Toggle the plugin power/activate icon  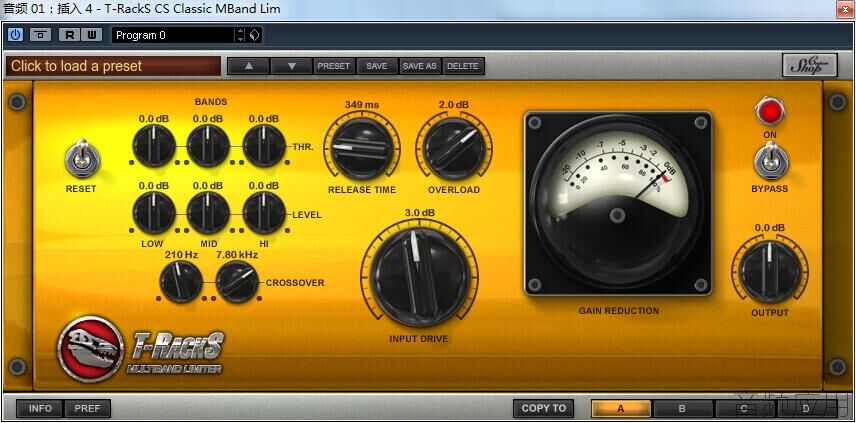tap(15, 35)
